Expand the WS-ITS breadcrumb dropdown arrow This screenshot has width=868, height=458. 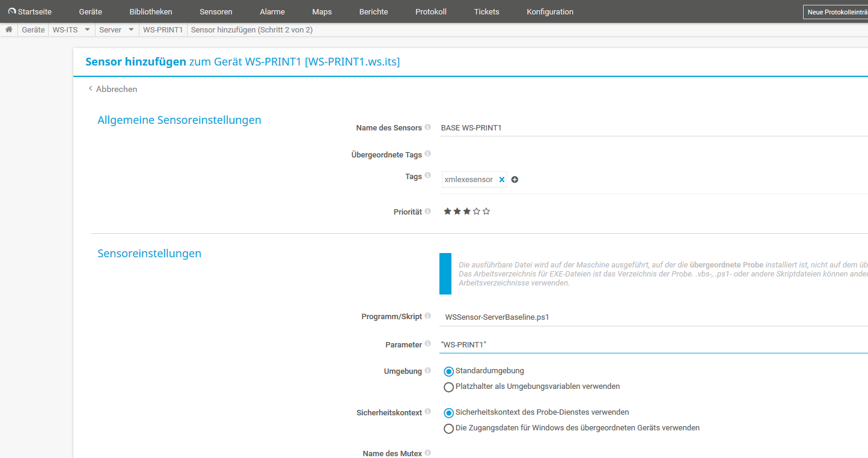tap(87, 29)
